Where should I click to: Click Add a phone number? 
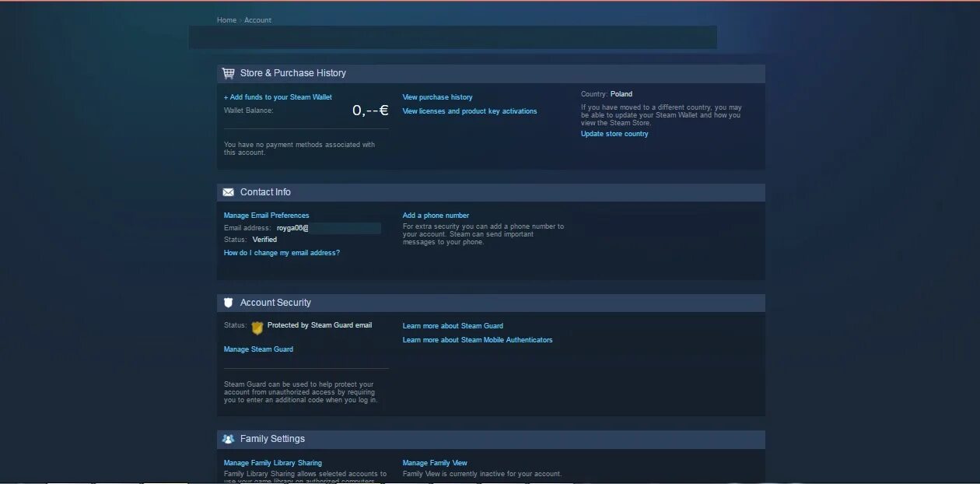(x=436, y=216)
